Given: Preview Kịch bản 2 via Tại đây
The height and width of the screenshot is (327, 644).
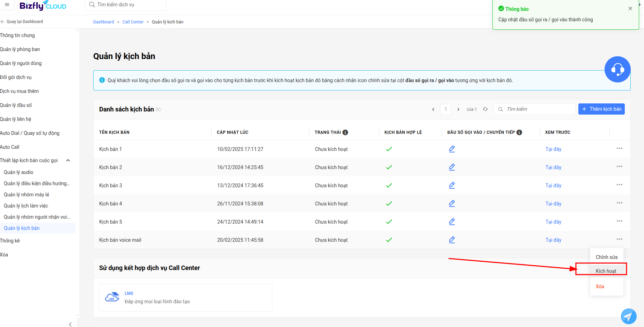Looking at the screenshot, I should coord(554,167).
